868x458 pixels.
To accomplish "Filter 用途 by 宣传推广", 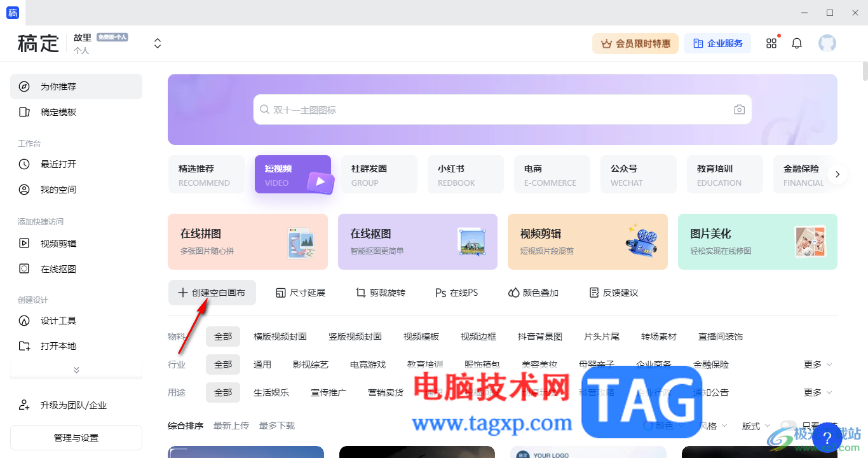I will [329, 392].
